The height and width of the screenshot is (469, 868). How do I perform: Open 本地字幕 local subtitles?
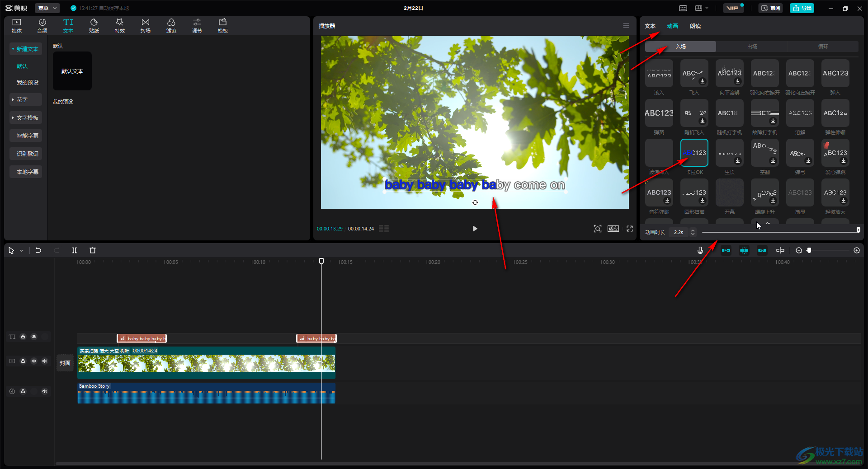[x=26, y=172]
